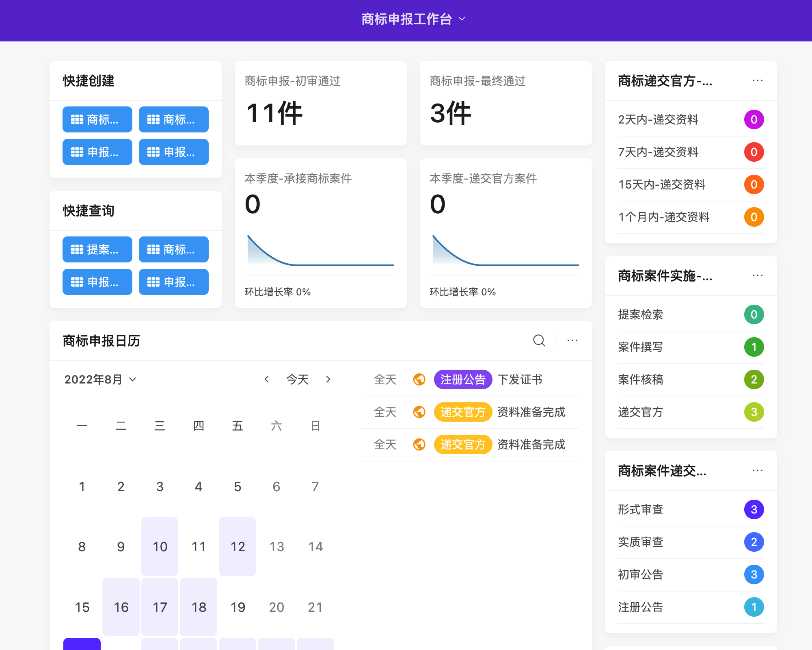This screenshot has width=812, height=650.
Task: Open the more options (…) menu on 商标案件实施 panel
Action: tap(758, 275)
